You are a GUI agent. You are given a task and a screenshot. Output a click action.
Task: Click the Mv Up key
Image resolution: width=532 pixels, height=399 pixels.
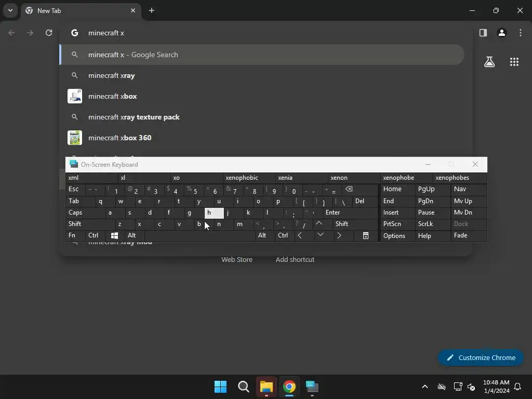469,201
